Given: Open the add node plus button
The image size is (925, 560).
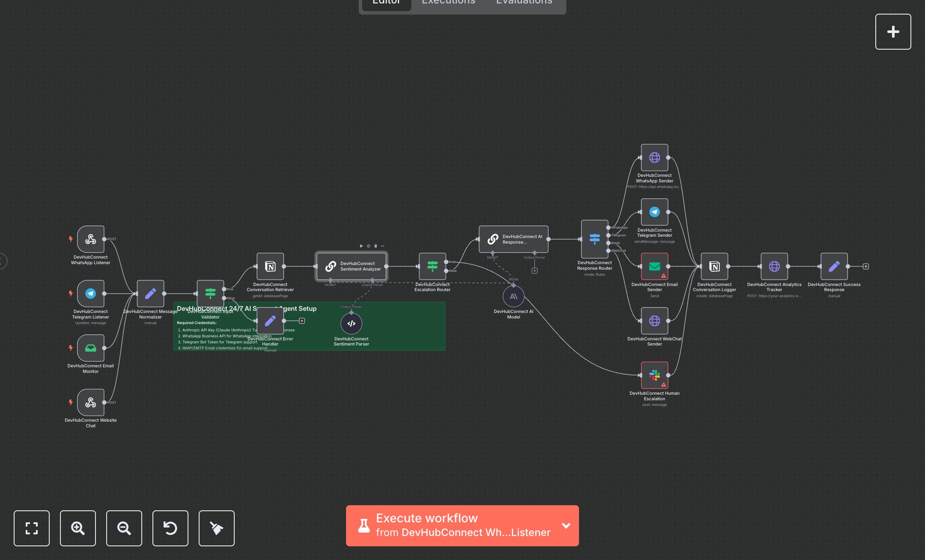Looking at the screenshot, I should pyautogui.click(x=893, y=32).
